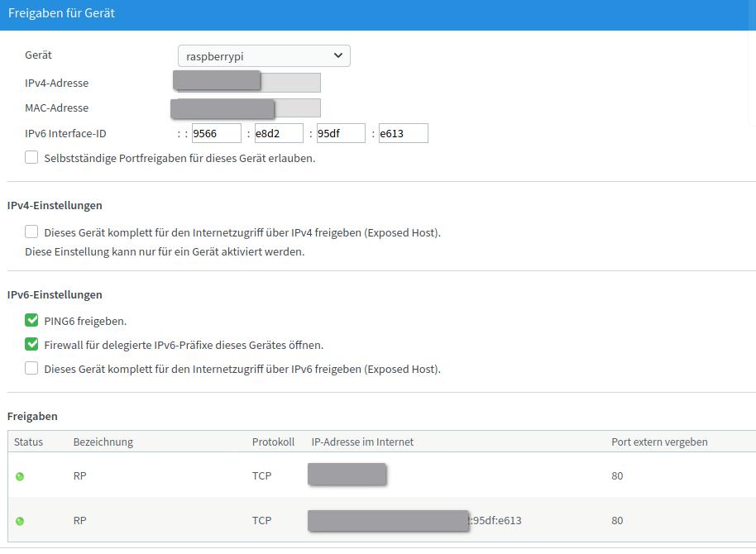Focus the Interface-ID input field showing 95df

[x=341, y=133]
